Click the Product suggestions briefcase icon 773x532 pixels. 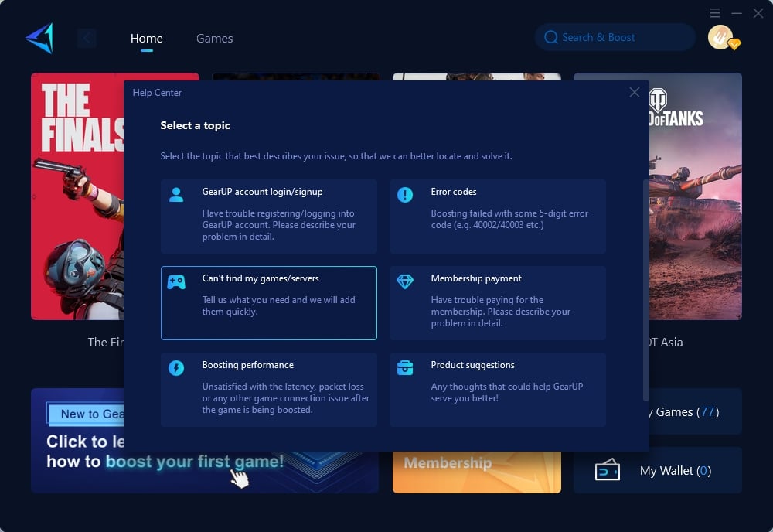point(405,368)
